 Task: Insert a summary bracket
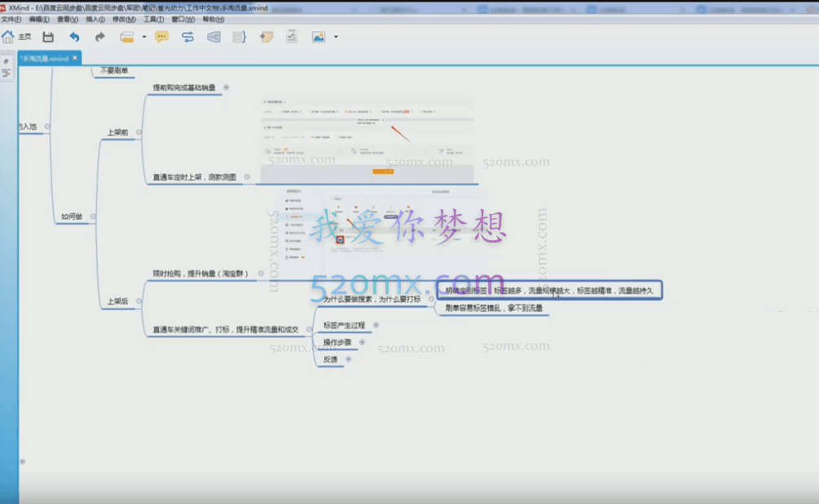[x=239, y=37]
